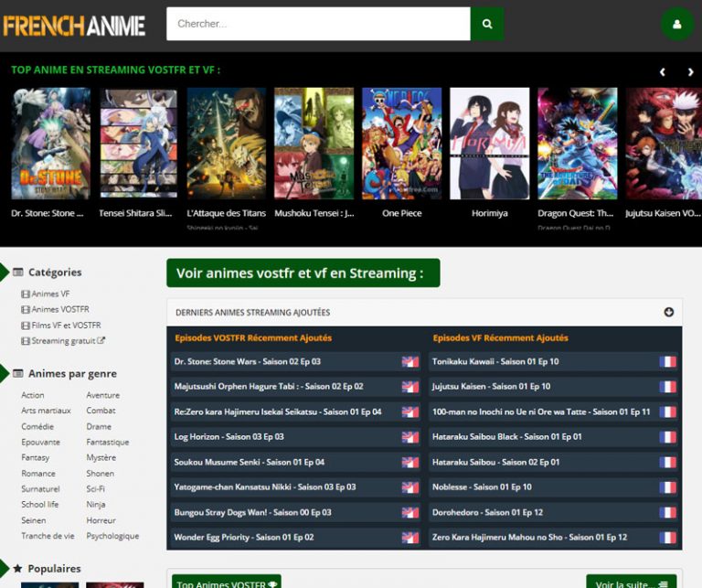Click the flag icon beside Dr. Stone episode

(409, 361)
